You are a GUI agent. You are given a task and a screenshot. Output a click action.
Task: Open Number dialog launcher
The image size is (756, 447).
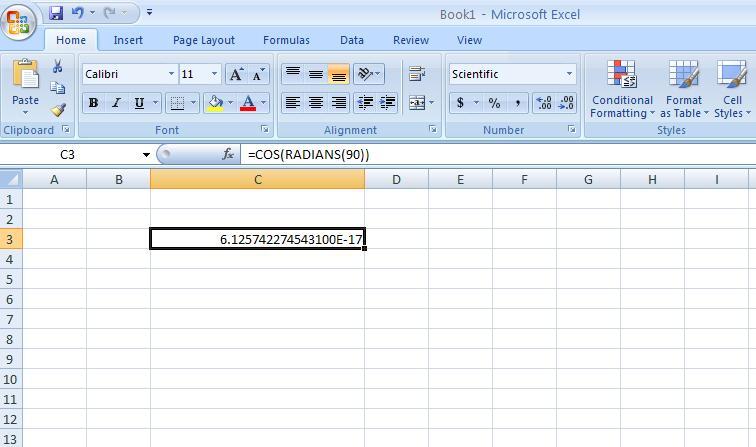pyautogui.click(x=571, y=129)
